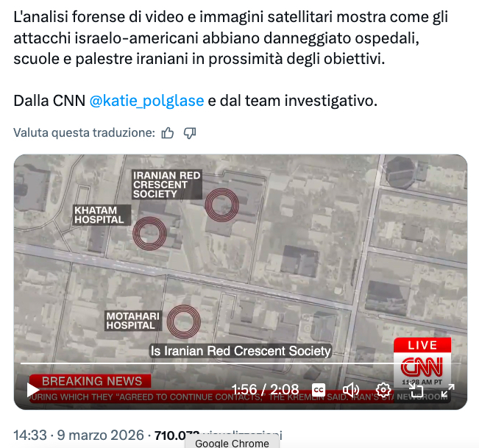The height and width of the screenshot is (448, 479).
Task: Click the thumbs down translation rating icon
Action: coord(190,133)
